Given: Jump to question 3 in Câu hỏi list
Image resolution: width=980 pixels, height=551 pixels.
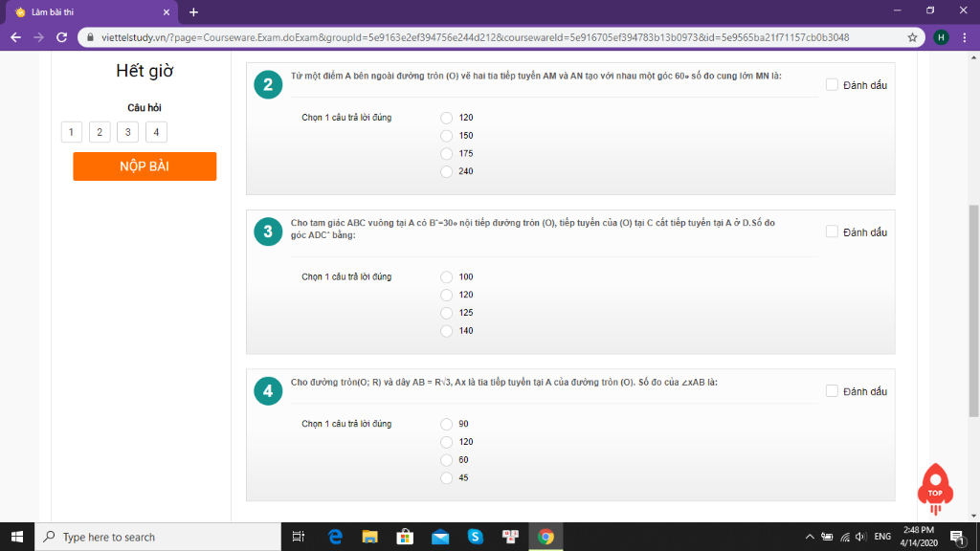Looking at the screenshot, I should pos(127,132).
